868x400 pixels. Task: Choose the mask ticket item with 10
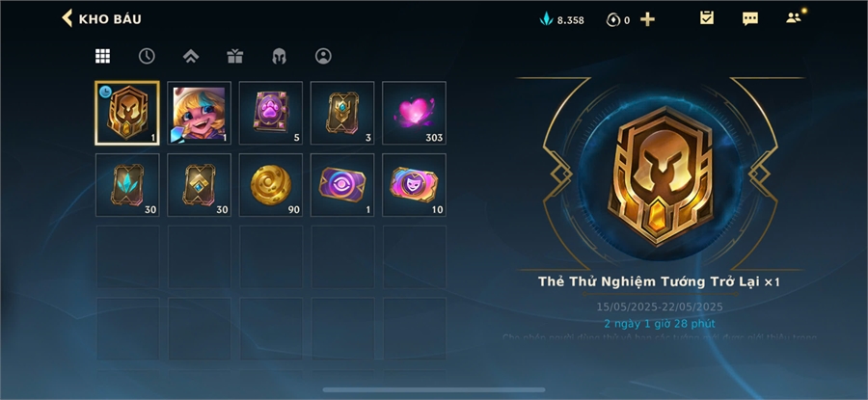414,185
